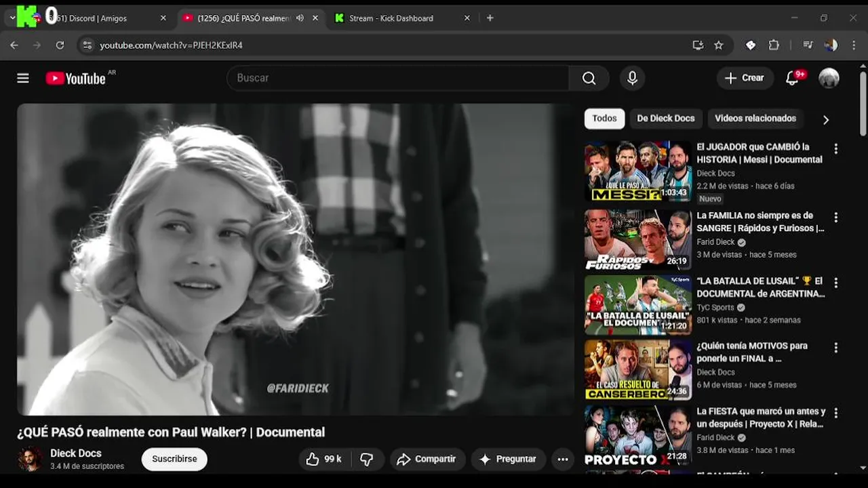Open the Proyecto X thumbnail
This screenshot has height=488, width=868.
[x=638, y=435]
